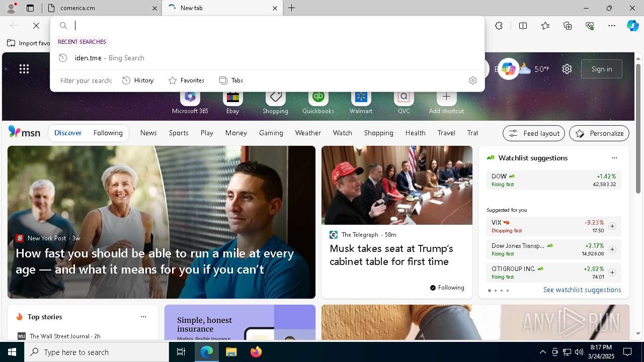
Task: Open the Health category
Action: click(x=415, y=133)
